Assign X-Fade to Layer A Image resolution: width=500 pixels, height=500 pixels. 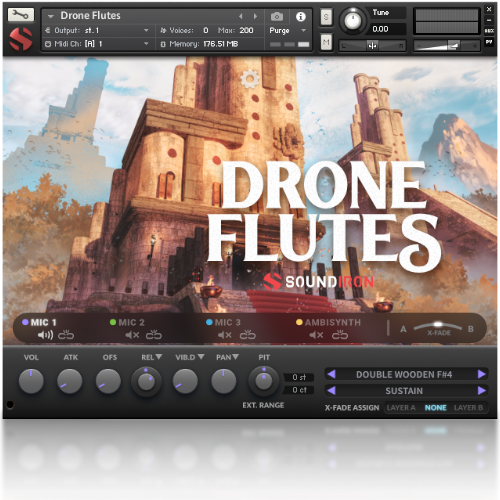(401, 408)
